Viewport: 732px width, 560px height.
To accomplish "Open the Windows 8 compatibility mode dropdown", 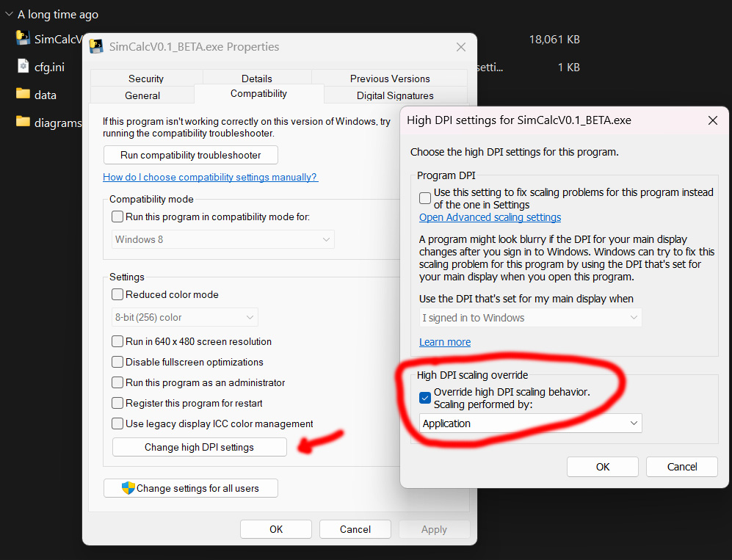I will point(223,239).
